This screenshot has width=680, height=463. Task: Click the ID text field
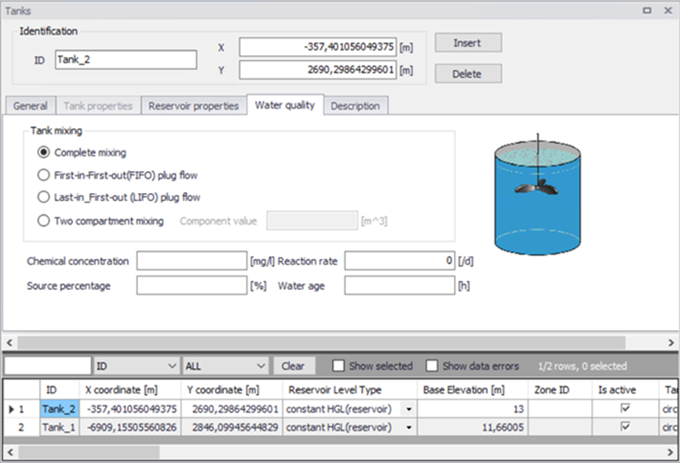(x=126, y=59)
